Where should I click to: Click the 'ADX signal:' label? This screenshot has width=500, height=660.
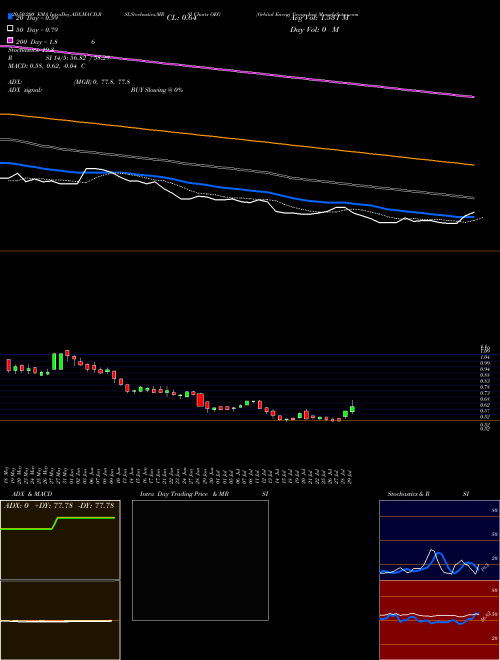coord(25,90)
